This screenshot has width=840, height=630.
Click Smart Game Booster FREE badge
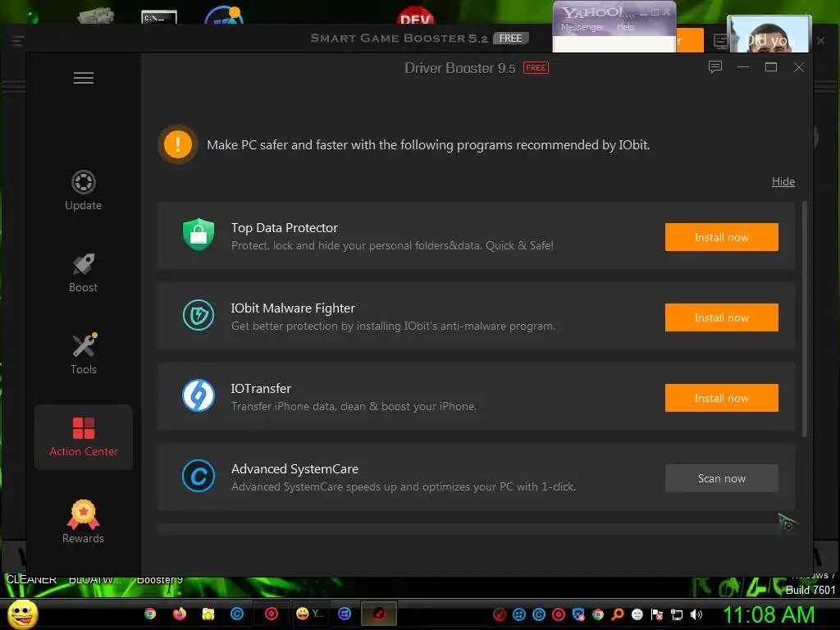point(510,38)
